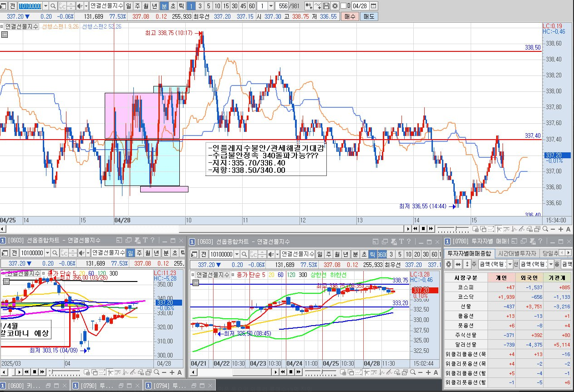Select the 투자자별매매종합 tab
This screenshot has height=392, width=574.
(469, 253)
